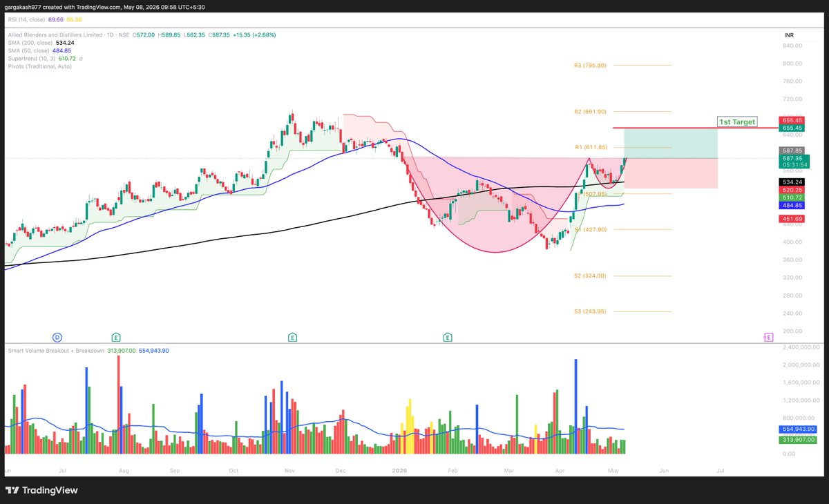
Task: Click the red 451.69 price-axis label
Action: coord(792,220)
